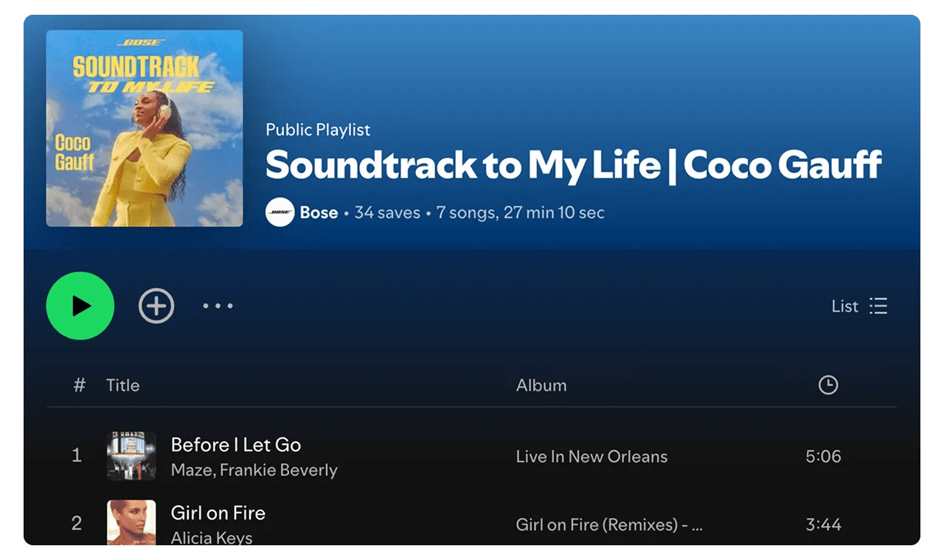
Task: Click the Girl on Fire album thumbnail
Action: pyautogui.click(x=131, y=522)
